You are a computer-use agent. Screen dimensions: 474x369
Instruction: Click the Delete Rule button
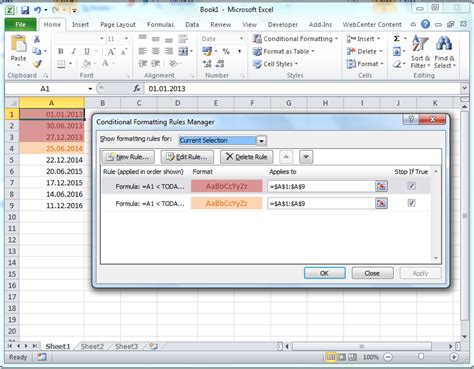pyautogui.click(x=247, y=157)
